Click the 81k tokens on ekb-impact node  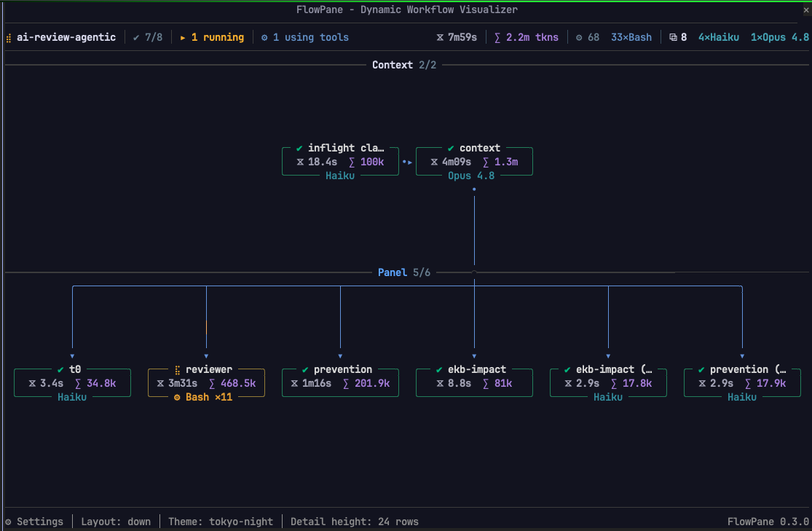click(x=502, y=383)
